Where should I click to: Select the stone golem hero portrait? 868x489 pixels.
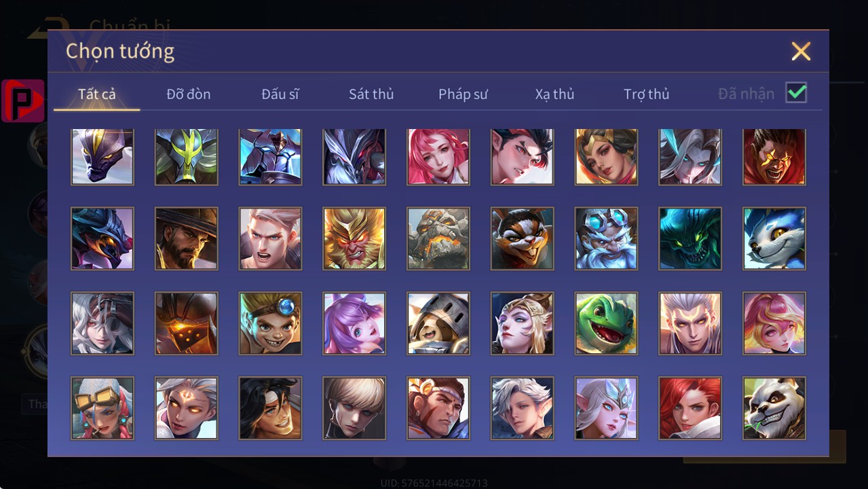tap(438, 238)
